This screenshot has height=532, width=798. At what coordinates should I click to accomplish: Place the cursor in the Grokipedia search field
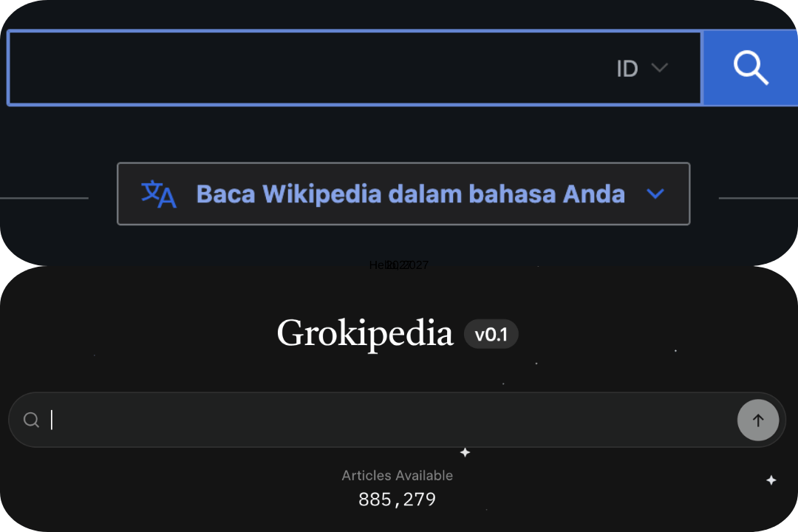click(x=296, y=420)
